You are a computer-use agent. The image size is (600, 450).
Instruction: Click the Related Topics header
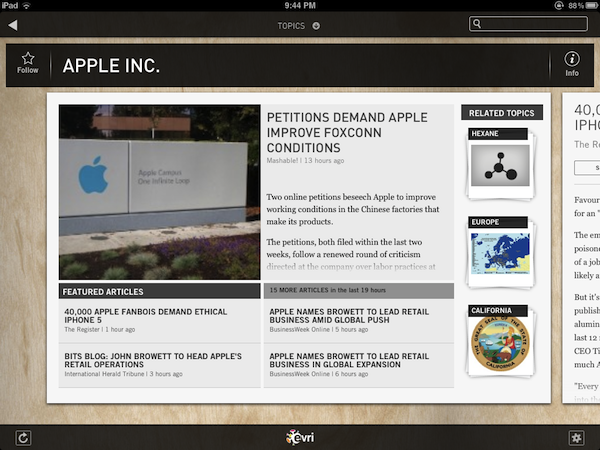502,112
